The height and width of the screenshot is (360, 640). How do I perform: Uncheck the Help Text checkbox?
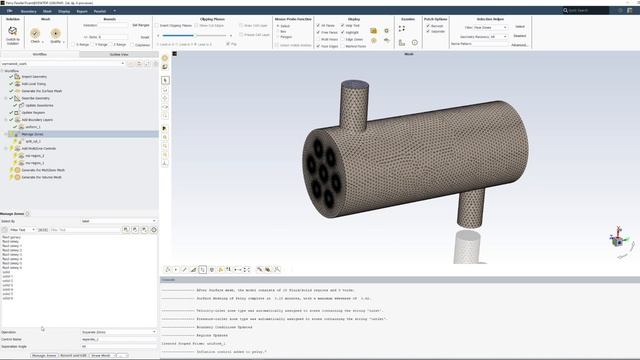point(342,25)
